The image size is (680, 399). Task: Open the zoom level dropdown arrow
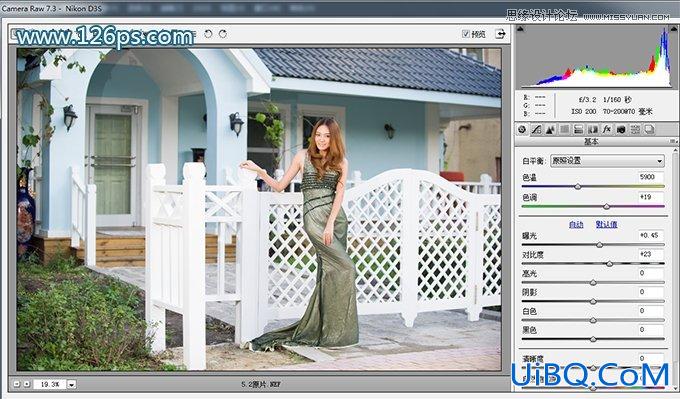tap(72, 384)
